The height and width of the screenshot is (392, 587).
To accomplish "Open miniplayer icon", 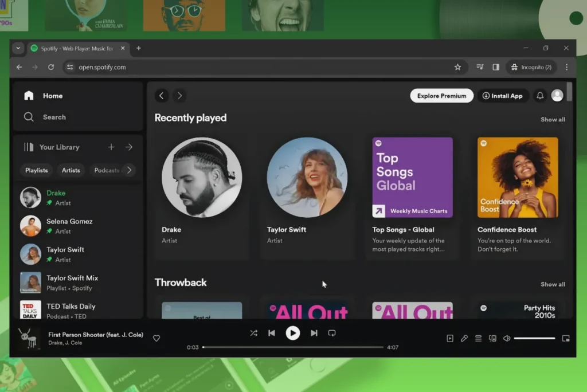I will [566, 338].
